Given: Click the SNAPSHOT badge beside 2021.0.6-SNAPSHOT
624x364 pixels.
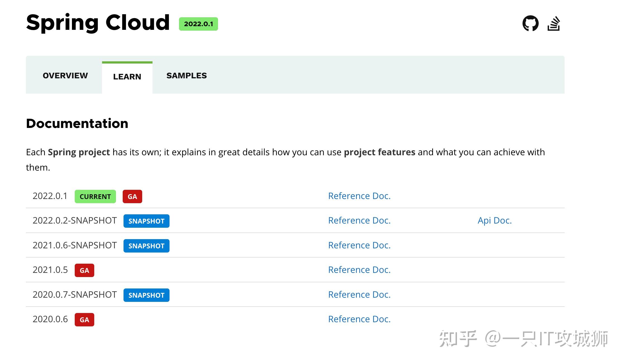Looking at the screenshot, I should (x=146, y=246).
